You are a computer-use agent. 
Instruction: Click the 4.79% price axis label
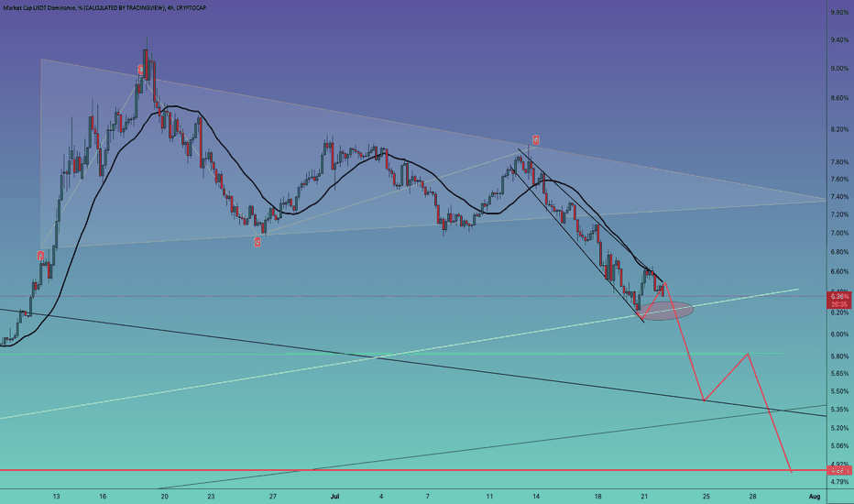coord(839,482)
